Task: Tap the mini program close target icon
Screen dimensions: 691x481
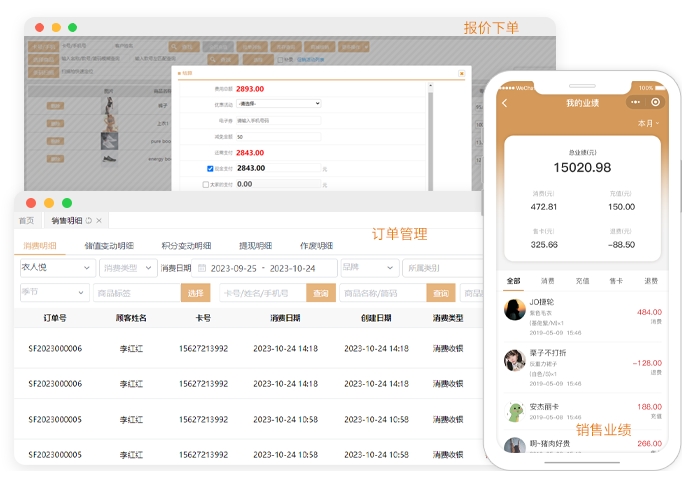Action: click(656, 102)
